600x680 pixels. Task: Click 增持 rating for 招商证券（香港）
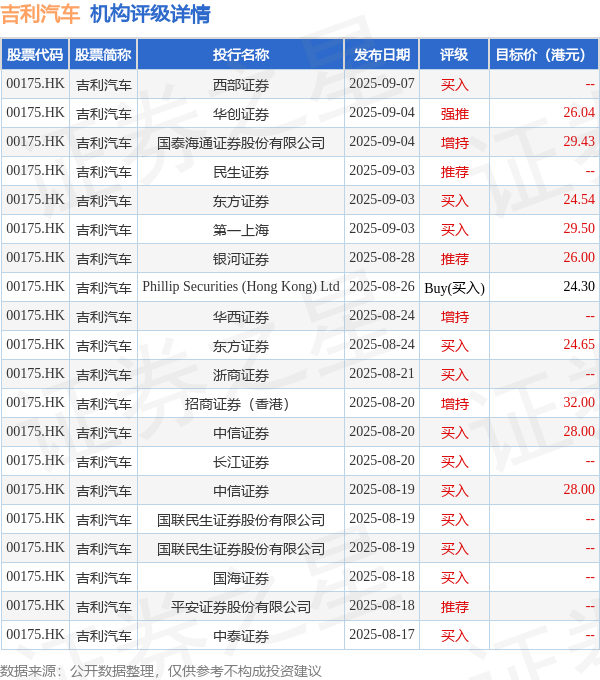click(x=454, y=404)
